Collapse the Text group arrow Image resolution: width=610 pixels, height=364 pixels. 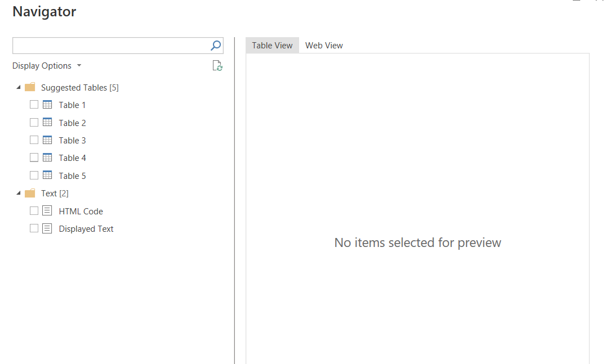tap(18, 193)
